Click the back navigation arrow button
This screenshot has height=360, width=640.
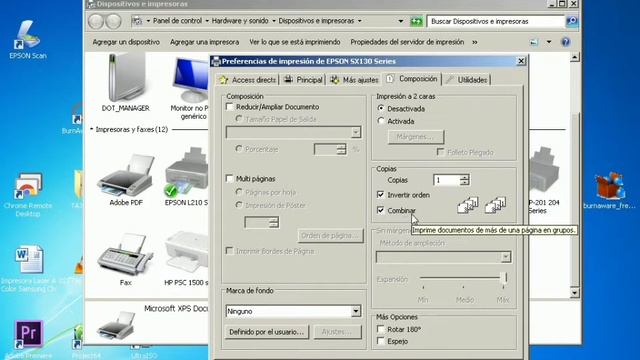point(96,21)
